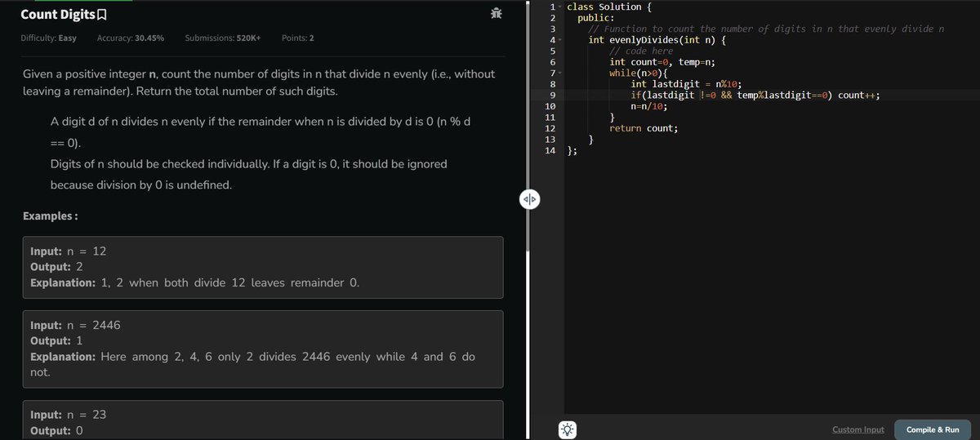Click the 'public:' access specifier line
980x440 pixels.
597,17
